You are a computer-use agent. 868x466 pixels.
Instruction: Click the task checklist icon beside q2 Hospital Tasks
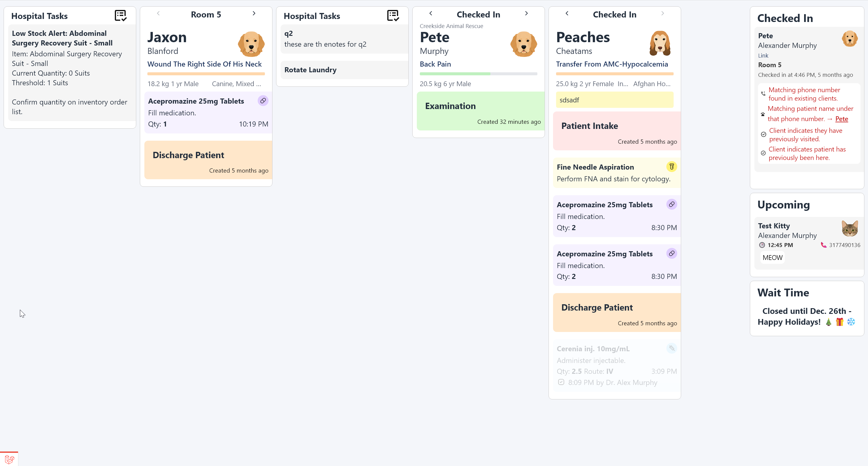click(393, 15)
